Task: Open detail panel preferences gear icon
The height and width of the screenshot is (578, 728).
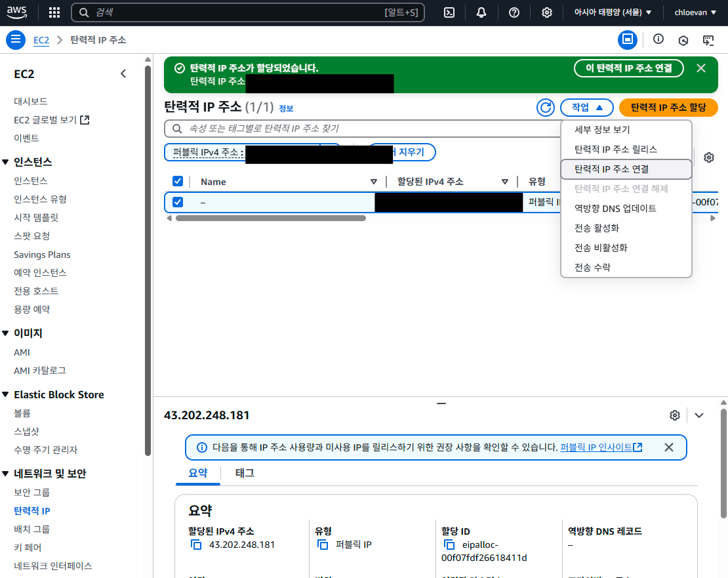Action: 675,415
